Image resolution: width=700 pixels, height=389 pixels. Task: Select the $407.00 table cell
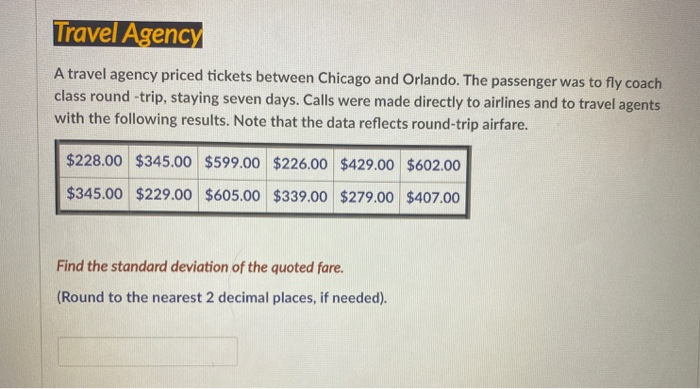click(433, 197)
